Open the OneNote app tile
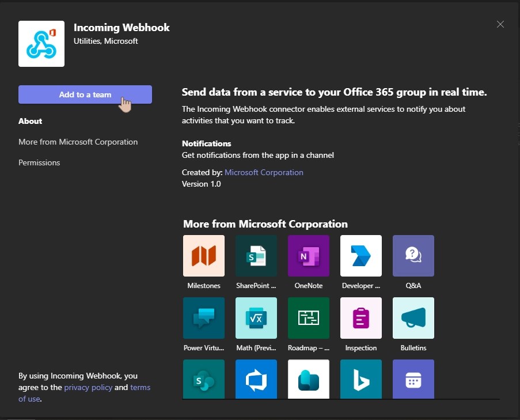Screen dimensions: 520x420 (x=309, y=256)
